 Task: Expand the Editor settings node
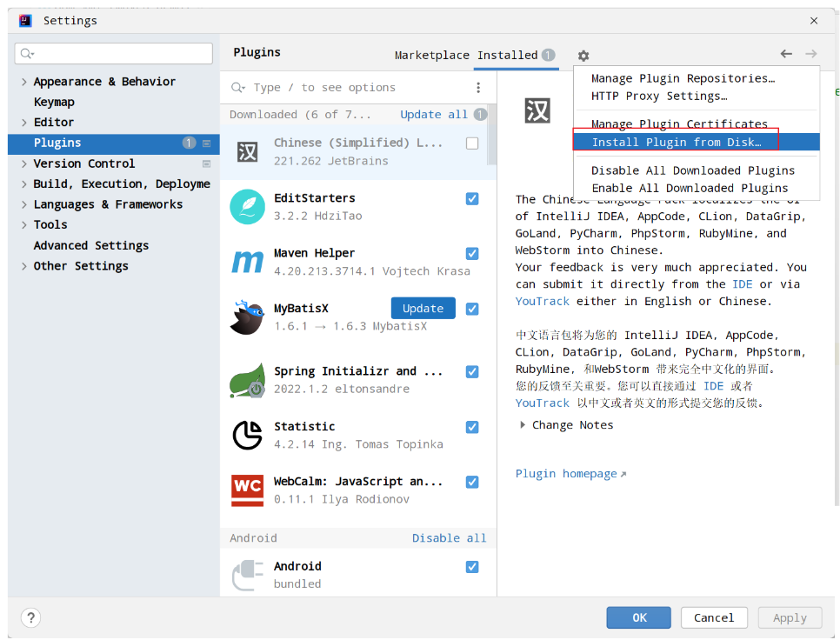click(24, 123)
